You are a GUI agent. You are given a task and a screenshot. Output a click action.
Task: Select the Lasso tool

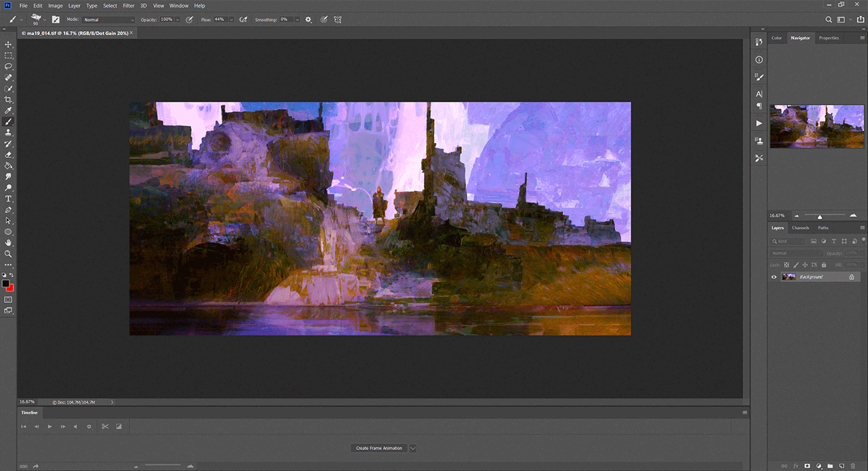click(8, 66)
